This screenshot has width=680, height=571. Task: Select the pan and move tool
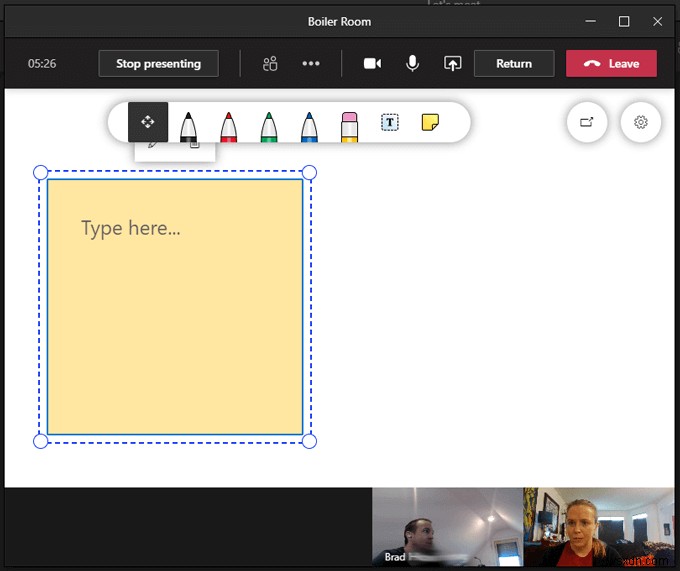tap(148, 122)
